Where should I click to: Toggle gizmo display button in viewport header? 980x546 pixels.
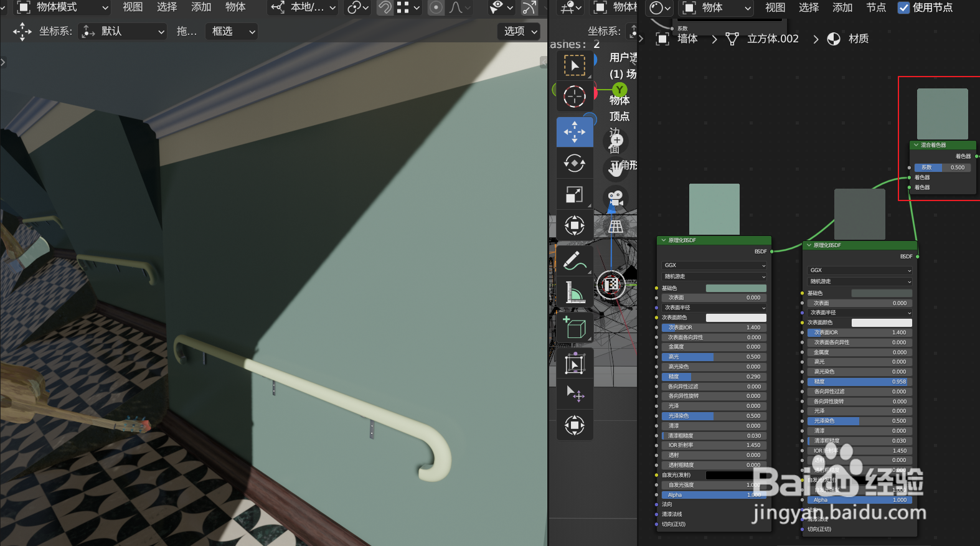[x=529, y=7]
